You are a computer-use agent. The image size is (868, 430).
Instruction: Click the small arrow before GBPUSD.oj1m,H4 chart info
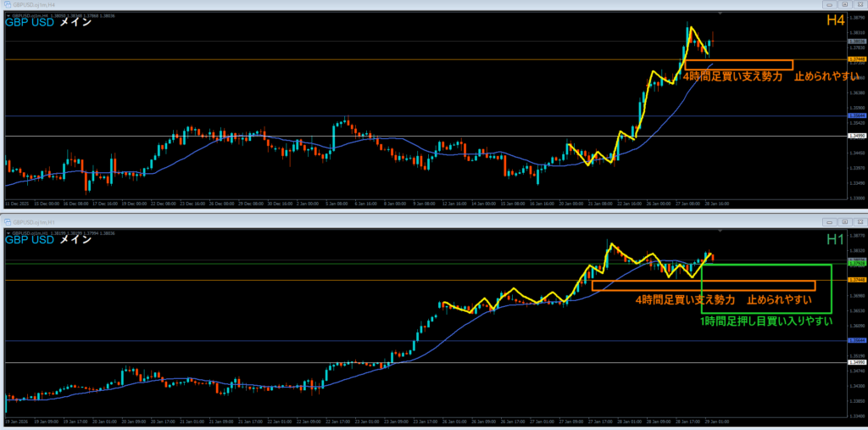coord(7,16)
